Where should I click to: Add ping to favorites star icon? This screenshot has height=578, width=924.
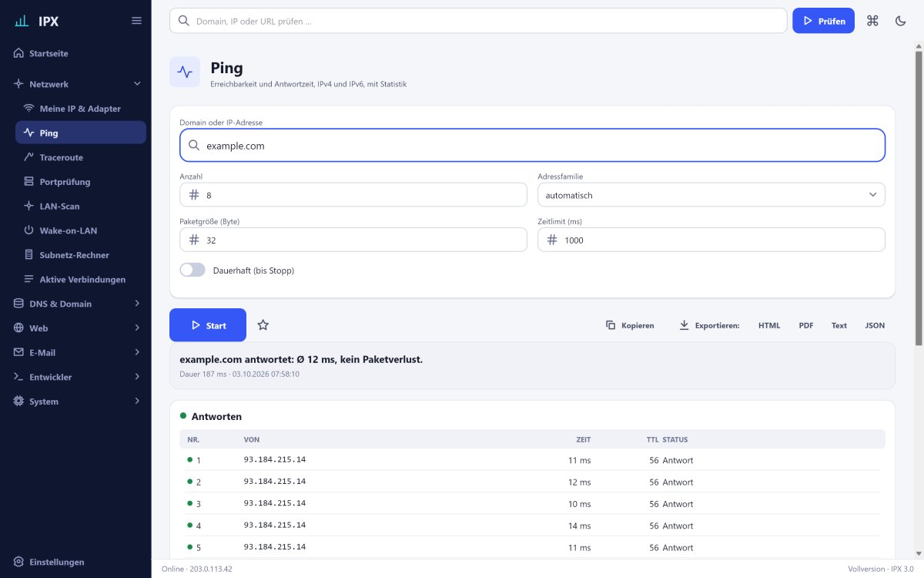pyautogui.click(x=263, y=325)
